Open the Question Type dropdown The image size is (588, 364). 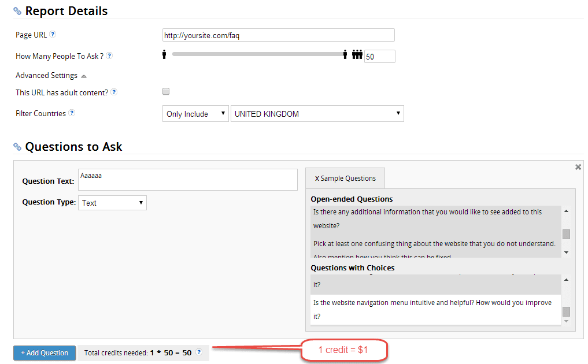click(112, 202)
